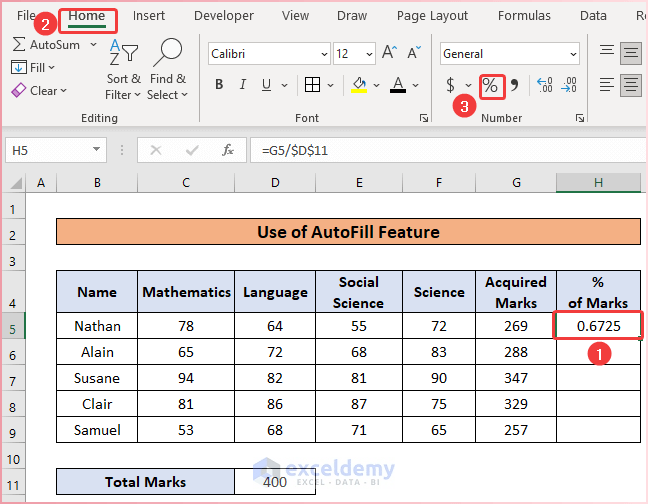The width and height of the screenshot is (648, 504).
Task: Open Sort & Filter options
Action: coord(123,70)
